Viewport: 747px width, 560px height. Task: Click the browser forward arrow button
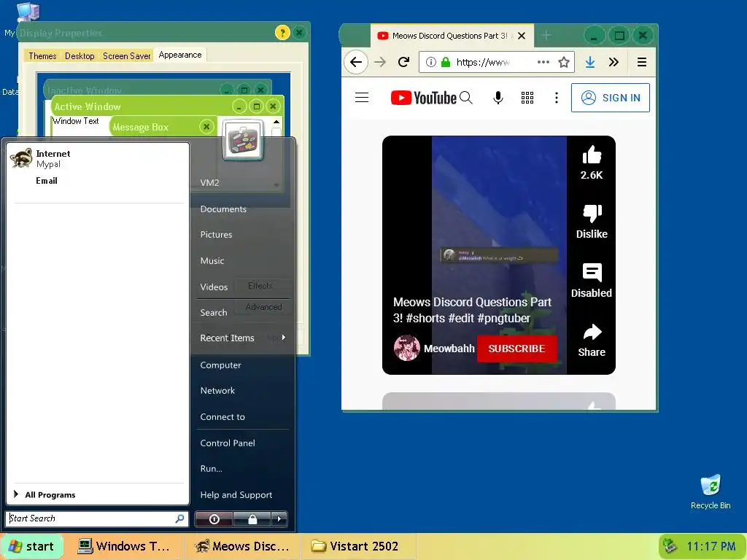pyautogui.click(x=379, y=62)
